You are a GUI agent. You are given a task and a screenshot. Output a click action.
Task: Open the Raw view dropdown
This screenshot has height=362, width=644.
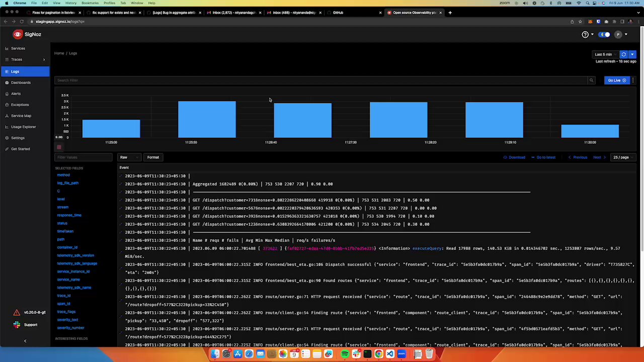[129, 157]
